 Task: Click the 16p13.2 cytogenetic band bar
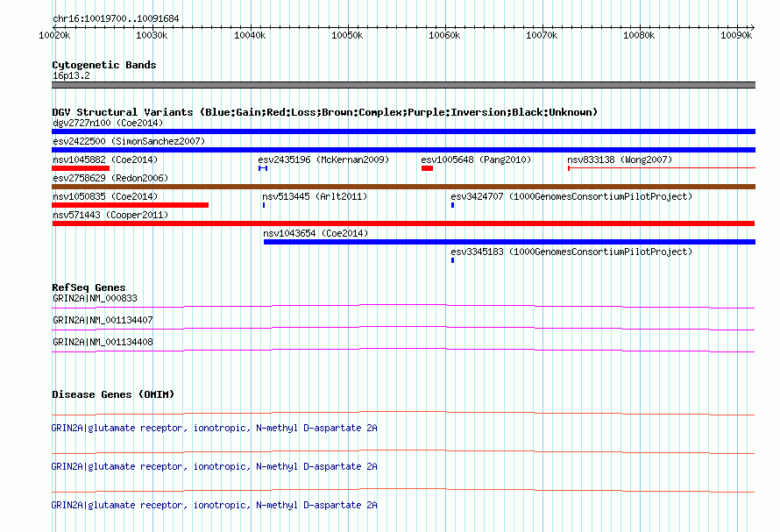[403, 85]
